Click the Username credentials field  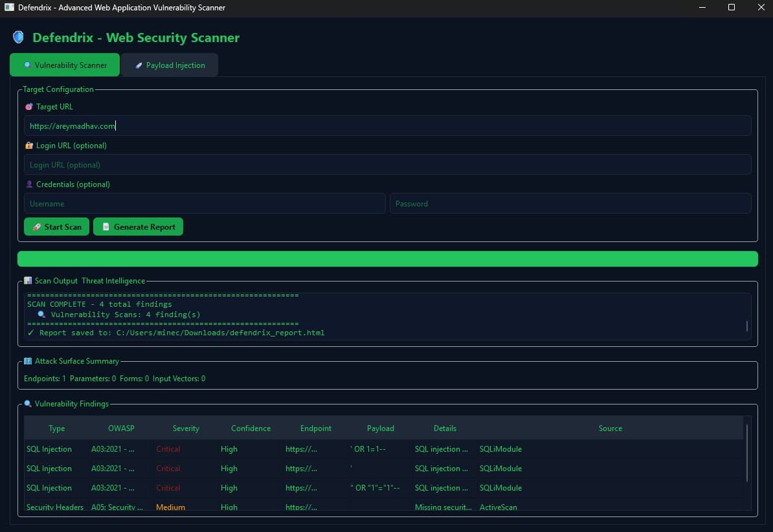(x=205, y=204)
